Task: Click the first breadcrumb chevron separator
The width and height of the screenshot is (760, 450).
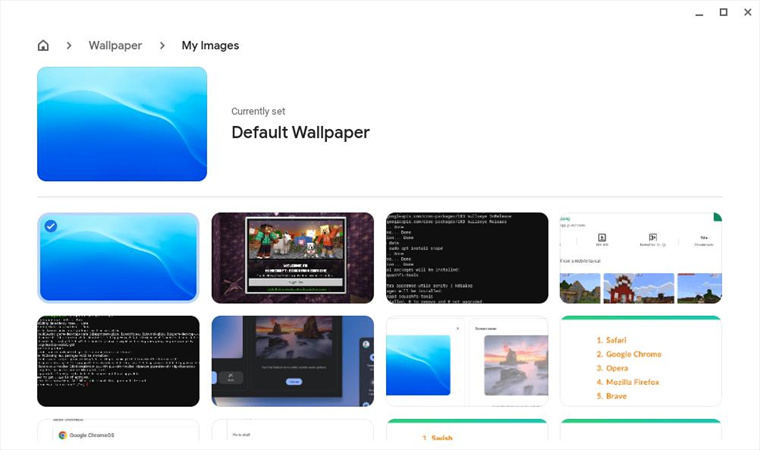Action: coord(69,45)
